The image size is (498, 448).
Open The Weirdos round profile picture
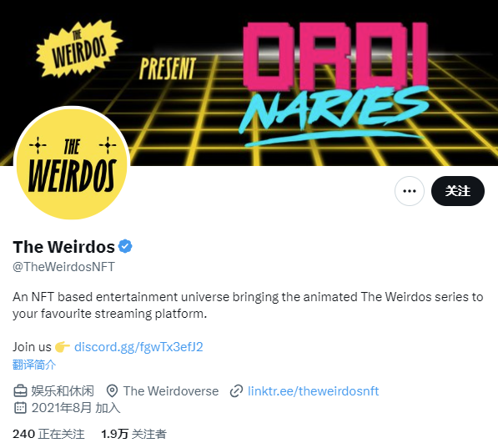(x=72, y=164)
